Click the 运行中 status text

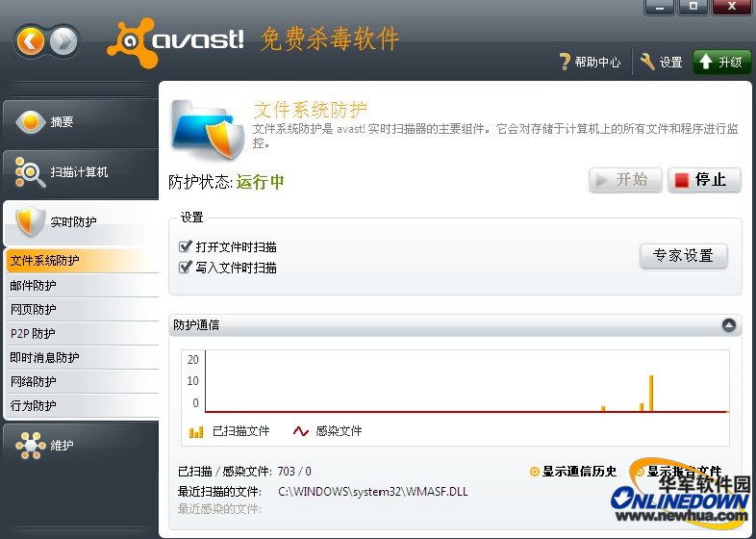[x=261, y=182]
